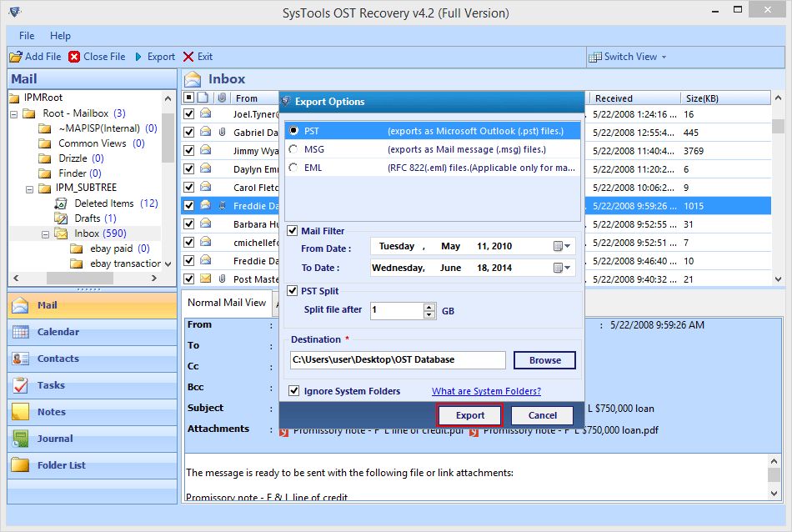The height and width of the screenshot is (532, 792).
Task: Open the To Date calendar dropdown
Action: (562, 268)
